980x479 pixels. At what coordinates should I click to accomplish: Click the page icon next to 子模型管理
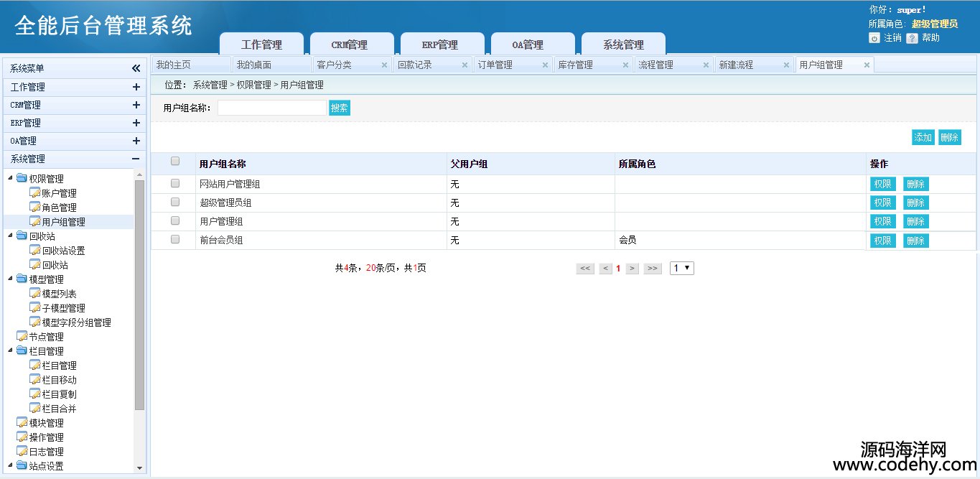[34, 307]
